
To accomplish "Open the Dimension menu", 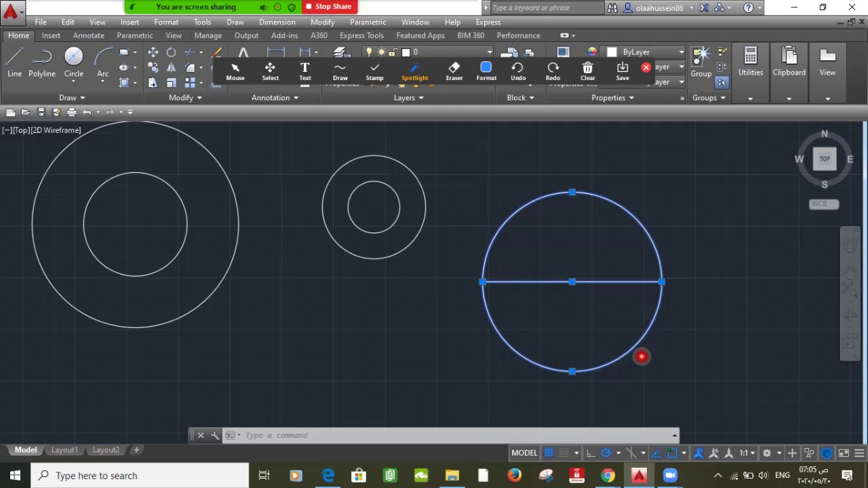I will tap(277, 22).
